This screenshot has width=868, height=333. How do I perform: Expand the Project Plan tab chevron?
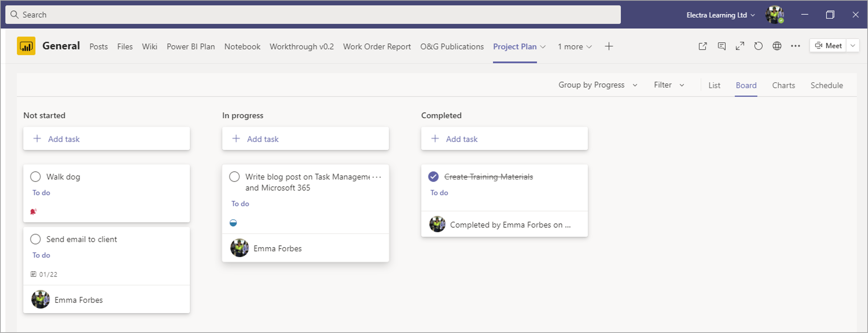pyautogui.click(x=543, y=47)
